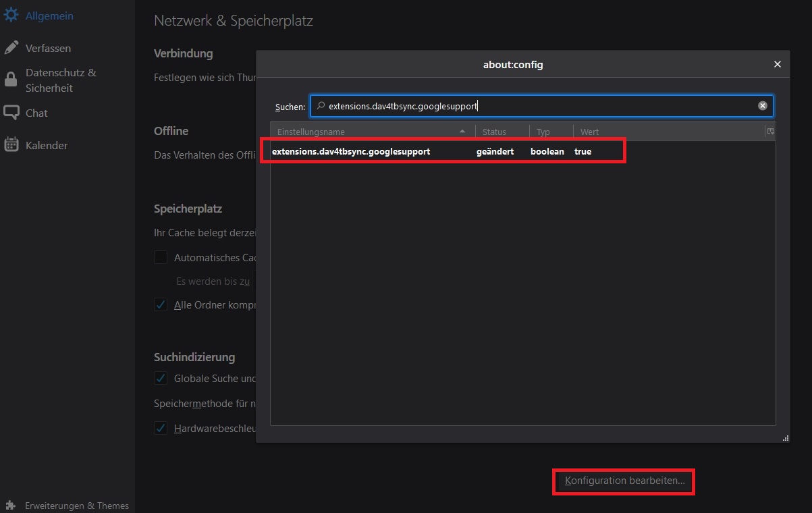The image size is (812, 513).
Task: Disable the Globale Suche checkbox
Action: coord(161,378)
